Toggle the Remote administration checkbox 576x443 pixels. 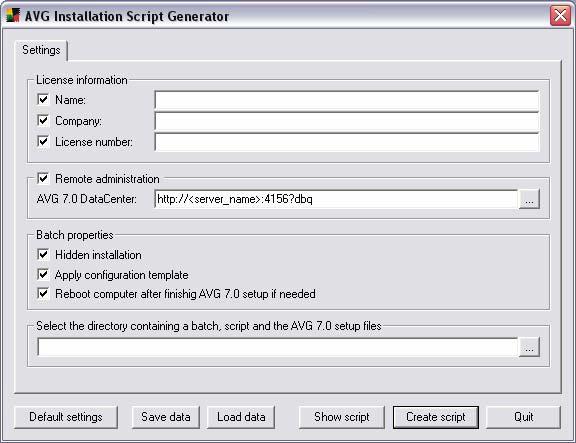43,179
